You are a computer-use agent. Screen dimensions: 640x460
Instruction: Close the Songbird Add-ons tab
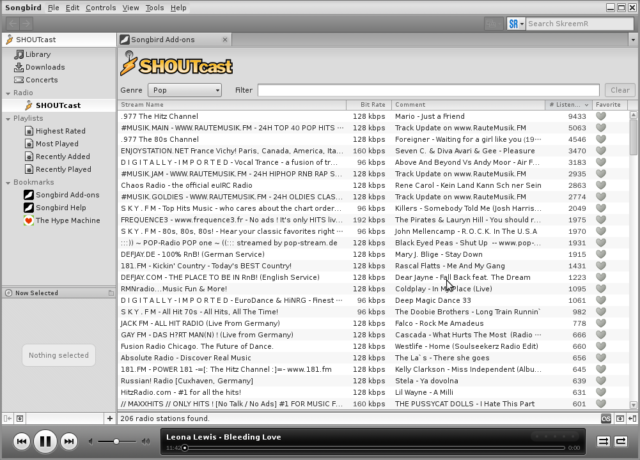tap(225, 40)
